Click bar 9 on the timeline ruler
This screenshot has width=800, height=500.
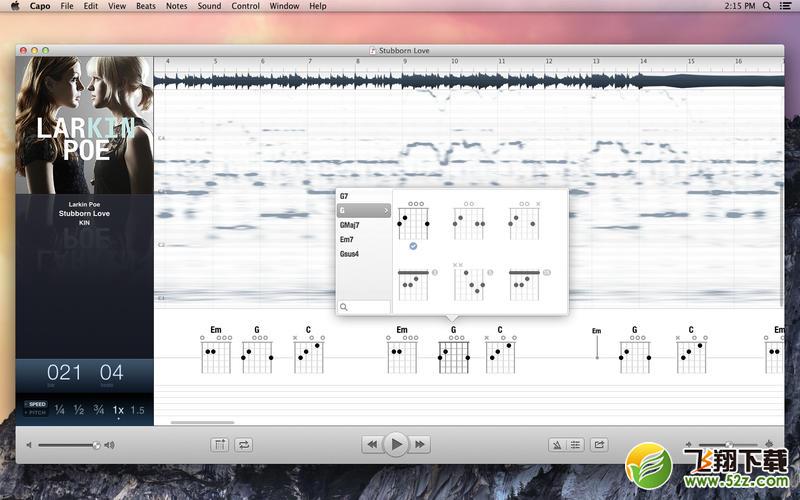(405, 61)
